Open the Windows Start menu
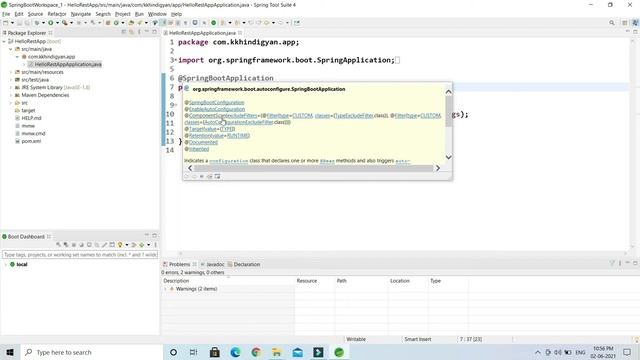Image resolution: width=640 pixels, height=360 pixels. point(10,352)
